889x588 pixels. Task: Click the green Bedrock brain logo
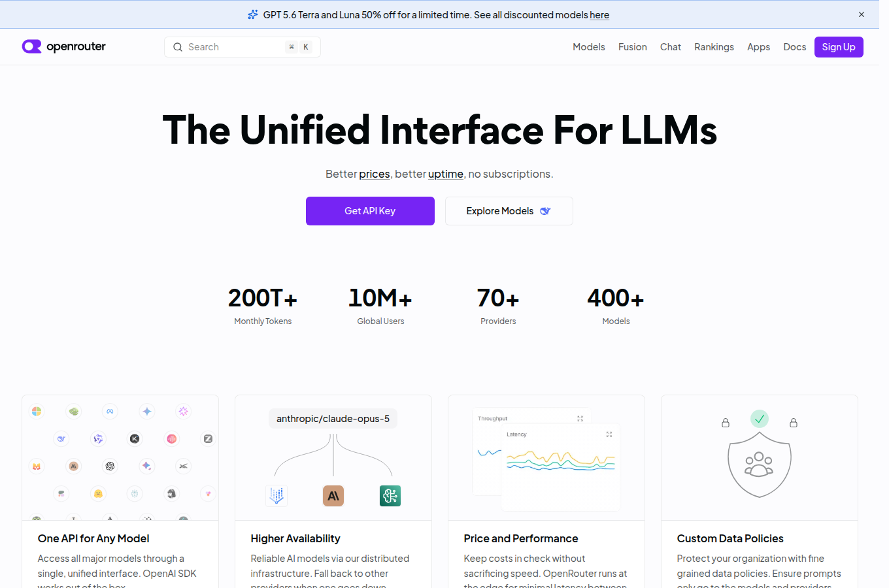[x=390, y=496]
